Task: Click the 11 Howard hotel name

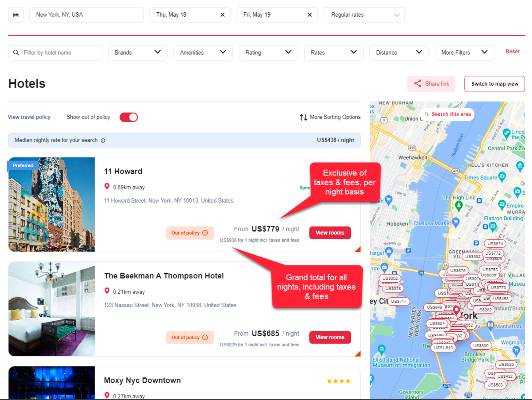Action: (123, 172)
